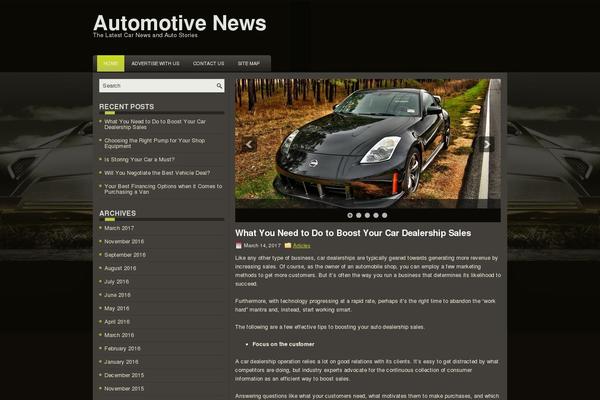
Task: Click the March 14, 2017 post date
Action: pos(262,246)
